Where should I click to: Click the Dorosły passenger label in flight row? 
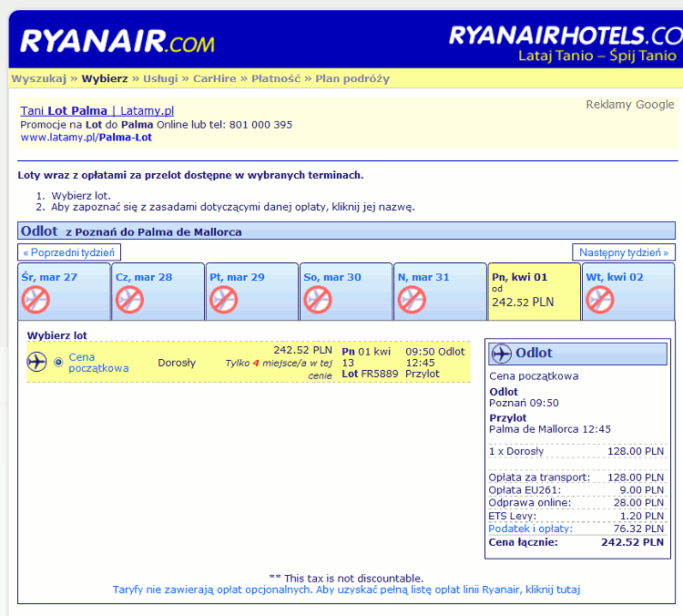[x=177, y=363]
